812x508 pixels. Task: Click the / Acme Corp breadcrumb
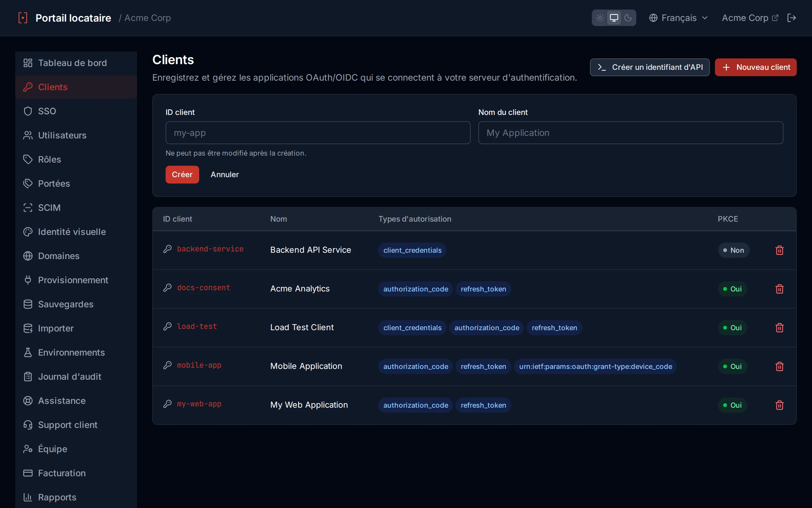click(145, 18)
